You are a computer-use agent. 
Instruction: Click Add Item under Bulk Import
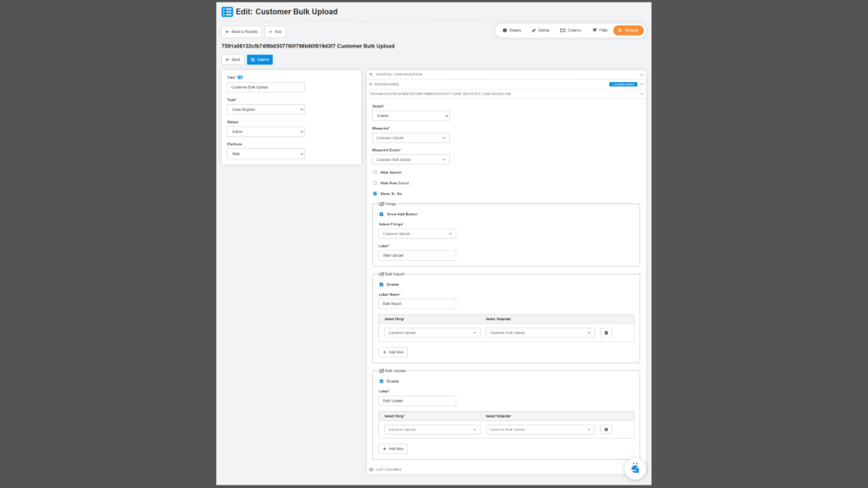392,352
